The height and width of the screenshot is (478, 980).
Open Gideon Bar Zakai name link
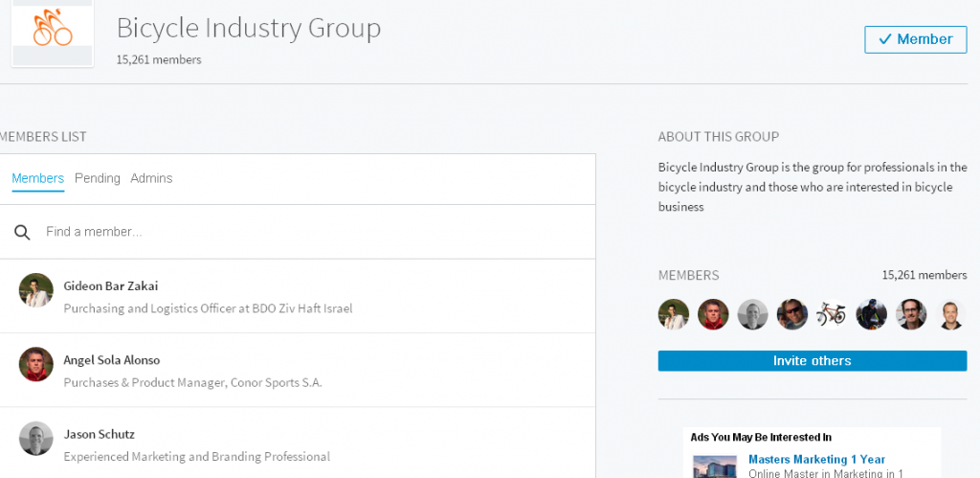point(111,285)
